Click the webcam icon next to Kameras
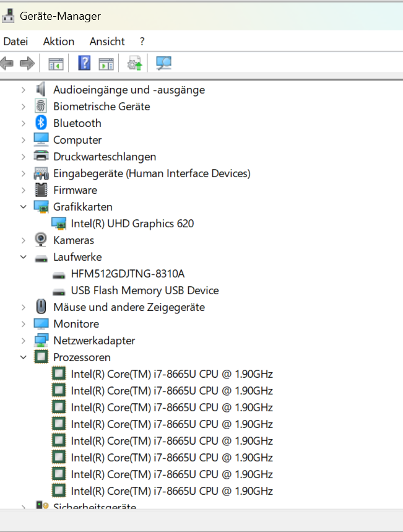Screen dimensions: 403x532 [41, 240]
